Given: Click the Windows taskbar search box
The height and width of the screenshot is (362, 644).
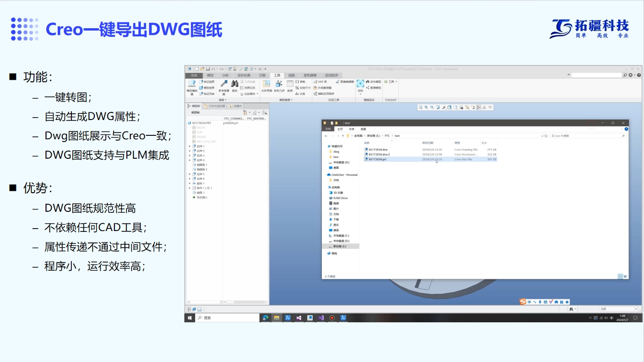Looking at the screenshot, I should click(x=228, y=318).
